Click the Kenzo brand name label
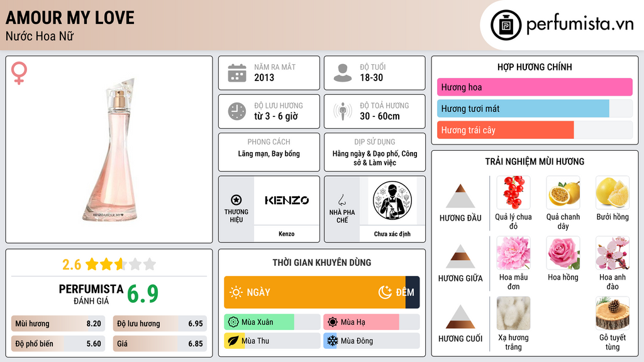Viewport: 644px width, 362px height. click(x=286, y=234)
